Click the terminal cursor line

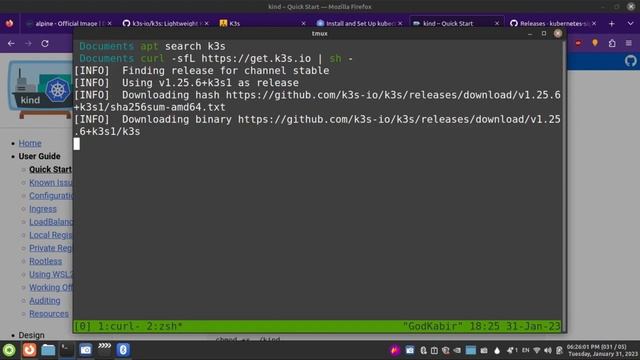(77, 144)
